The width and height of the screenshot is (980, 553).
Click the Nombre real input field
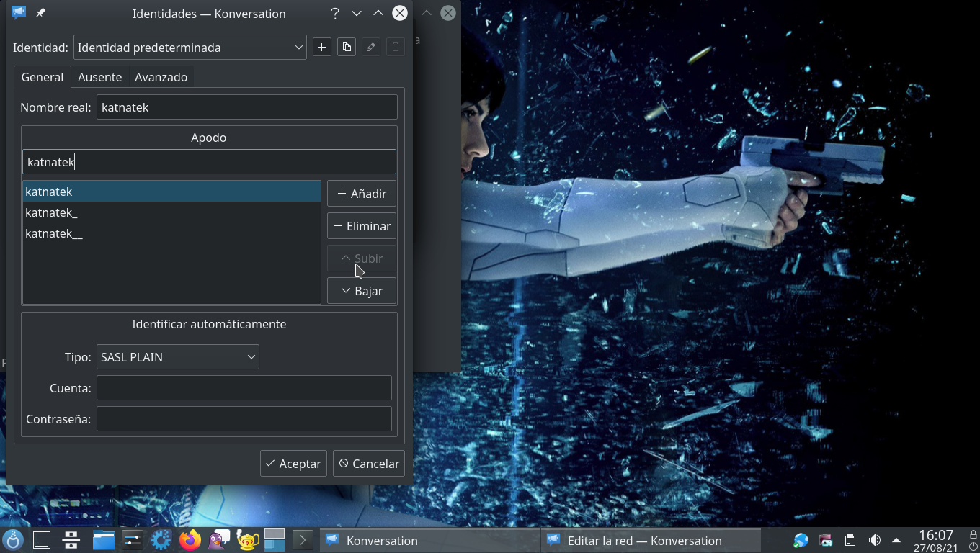(x=246, y=107)
